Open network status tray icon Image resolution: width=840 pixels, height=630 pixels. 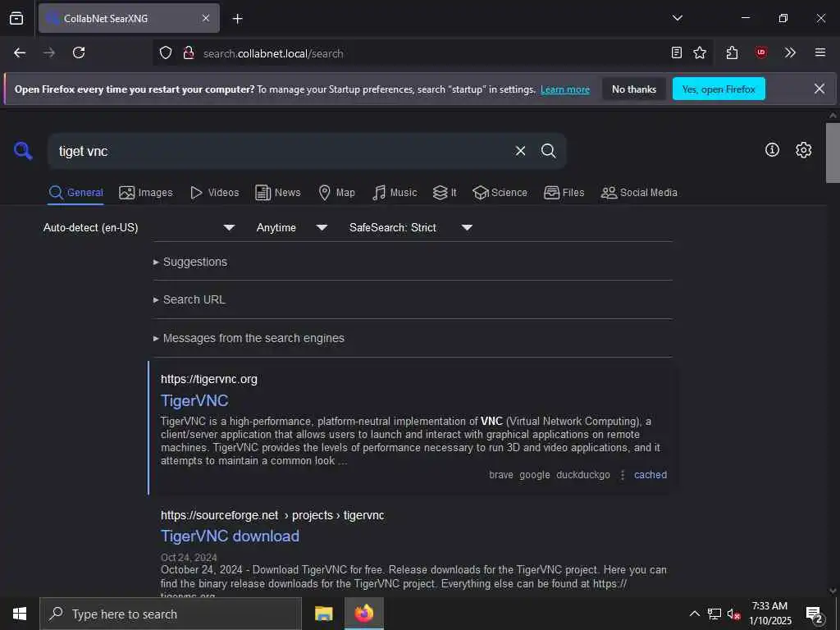tap(714, 614)
